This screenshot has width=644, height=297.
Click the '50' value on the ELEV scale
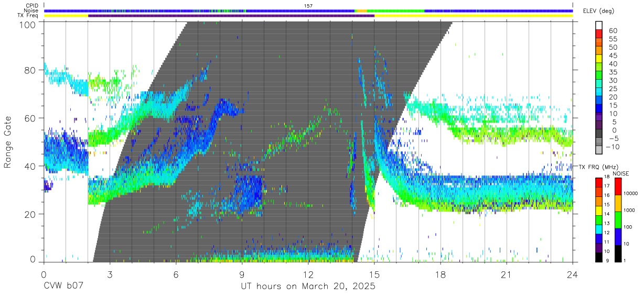pos(613,47)
